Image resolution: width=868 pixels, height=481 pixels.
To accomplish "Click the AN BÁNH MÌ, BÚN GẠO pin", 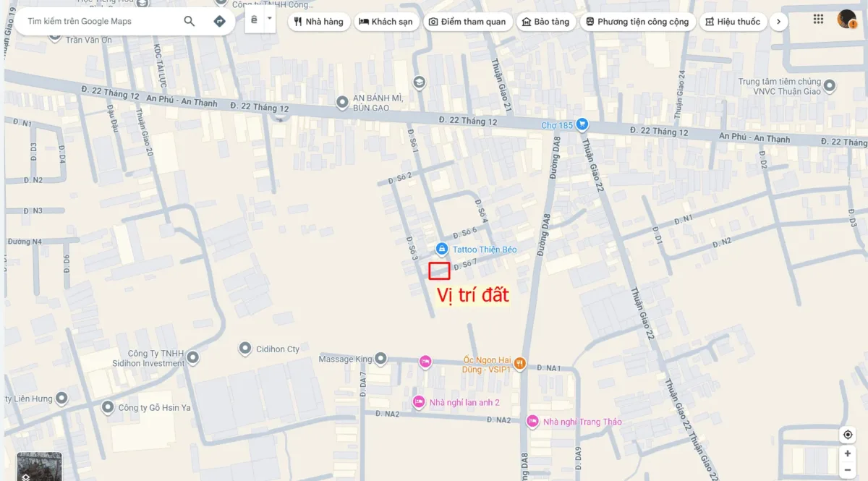I will [342, 103].
